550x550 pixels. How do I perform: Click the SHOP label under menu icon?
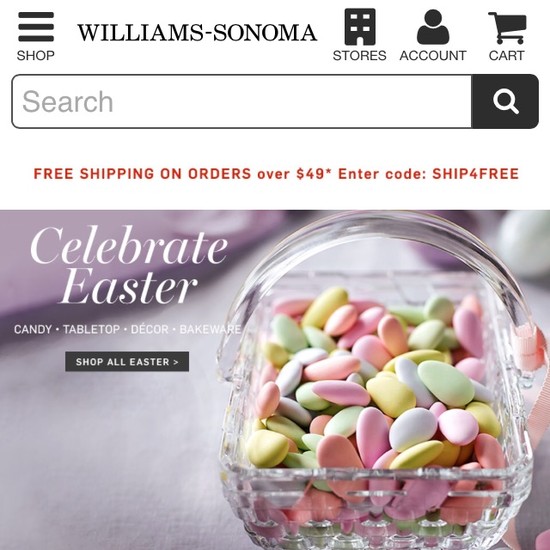click(x=36, y=55)
